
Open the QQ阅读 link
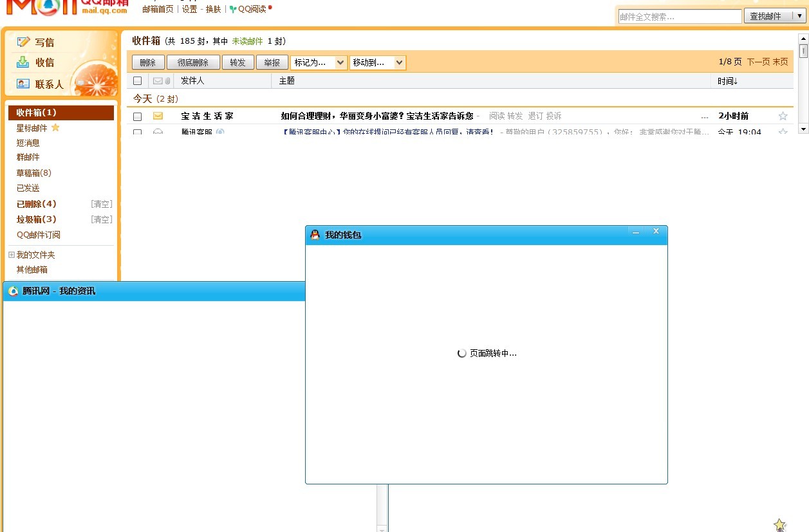[x=252, y=10]
